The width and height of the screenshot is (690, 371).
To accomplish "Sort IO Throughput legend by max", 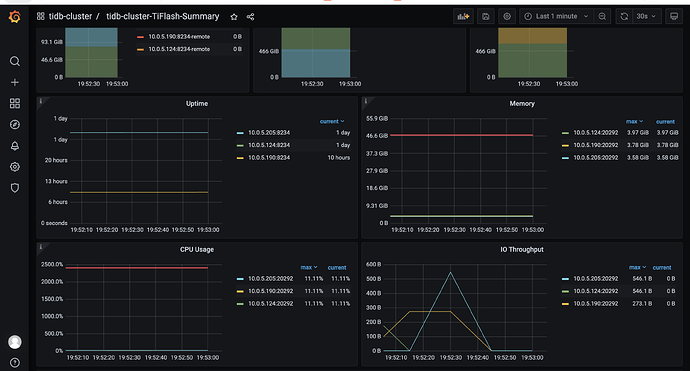I will tap(637, 268).
